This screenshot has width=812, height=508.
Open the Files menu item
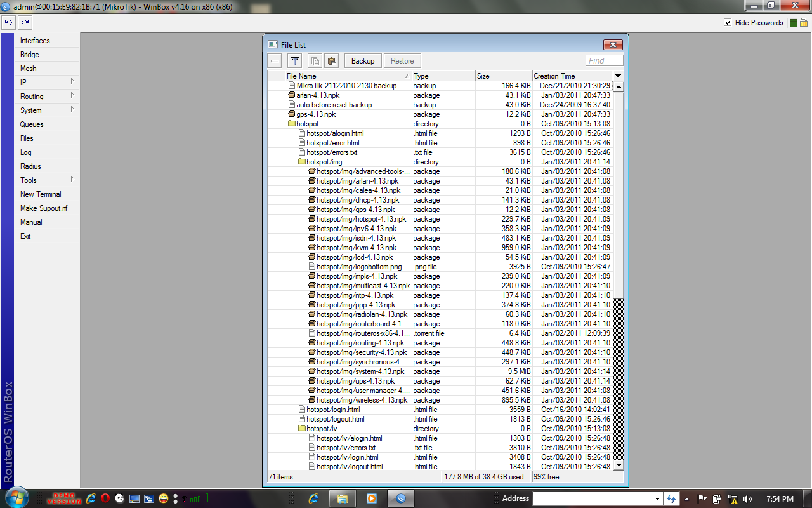click(47, 138)
